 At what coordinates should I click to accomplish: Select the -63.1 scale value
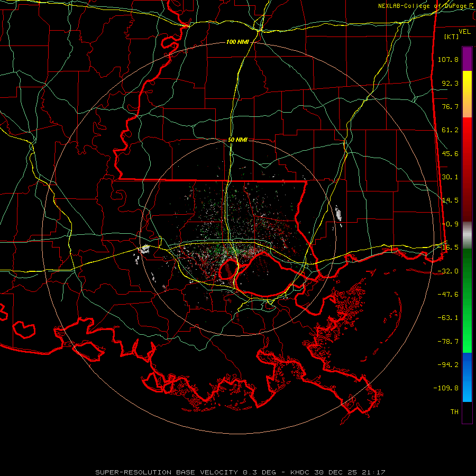pos(448,318)
